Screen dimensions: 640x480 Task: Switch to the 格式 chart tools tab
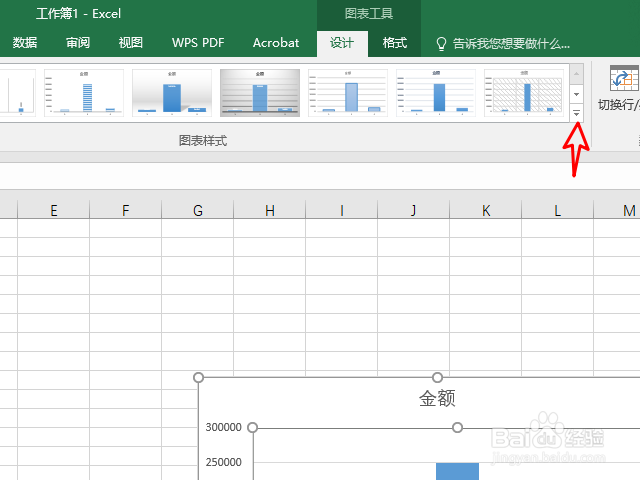tap(395, 42)
